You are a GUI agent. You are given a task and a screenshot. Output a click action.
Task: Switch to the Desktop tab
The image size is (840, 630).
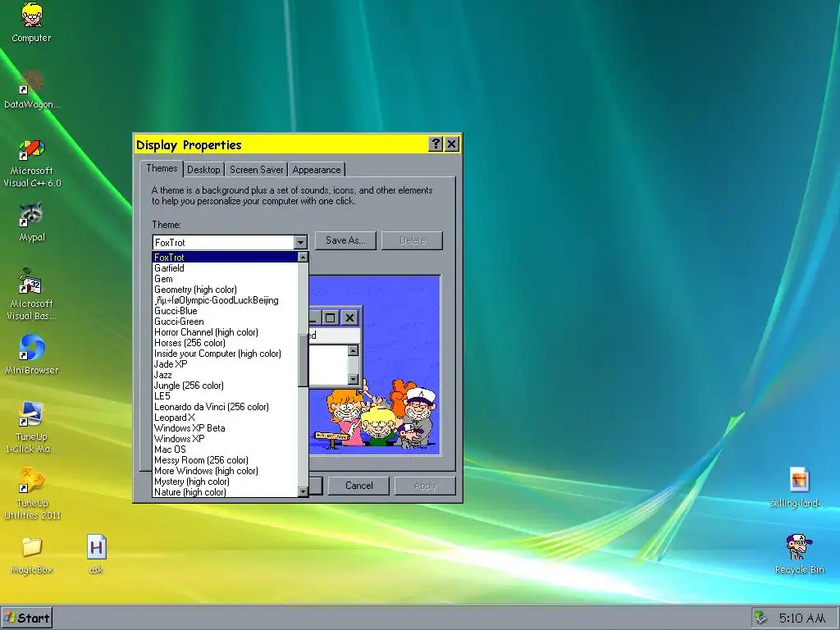tap(203, 170)
